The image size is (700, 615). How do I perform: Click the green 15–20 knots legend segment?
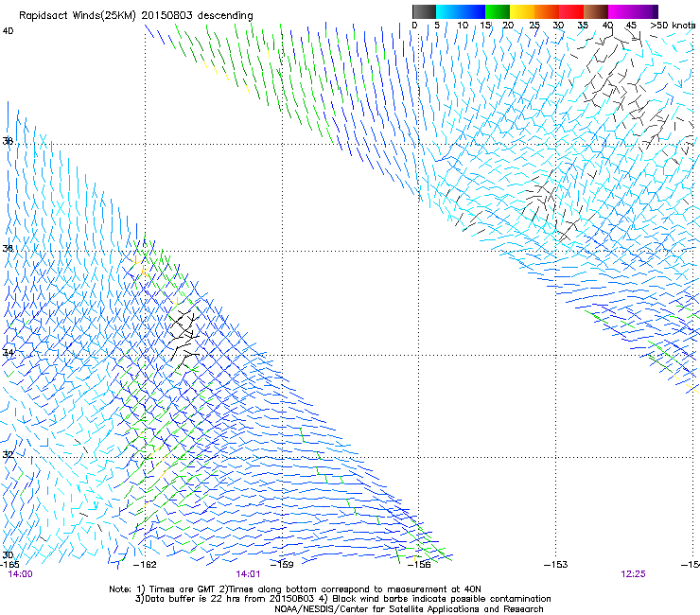pos(498,11)
